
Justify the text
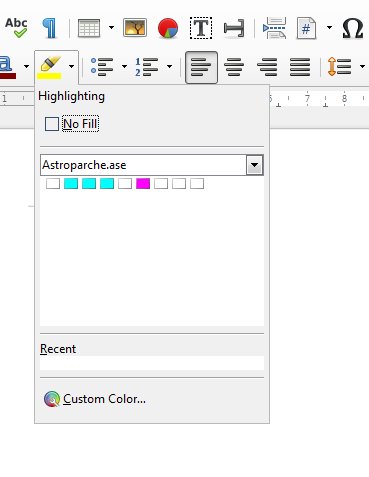click(300, 67)
